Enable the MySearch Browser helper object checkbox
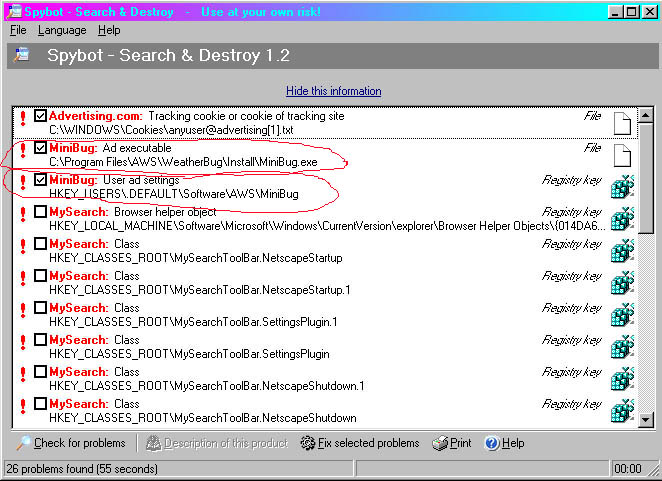 (40, 212)
